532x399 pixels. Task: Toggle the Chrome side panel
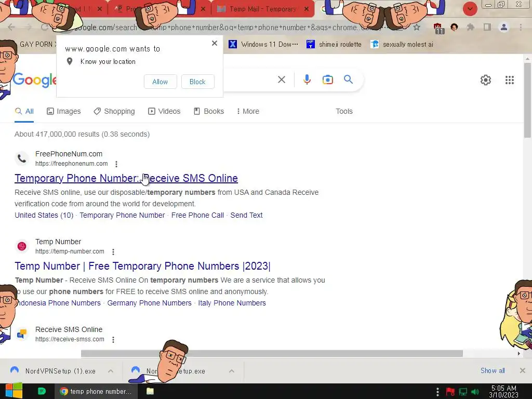click(487, 27)
